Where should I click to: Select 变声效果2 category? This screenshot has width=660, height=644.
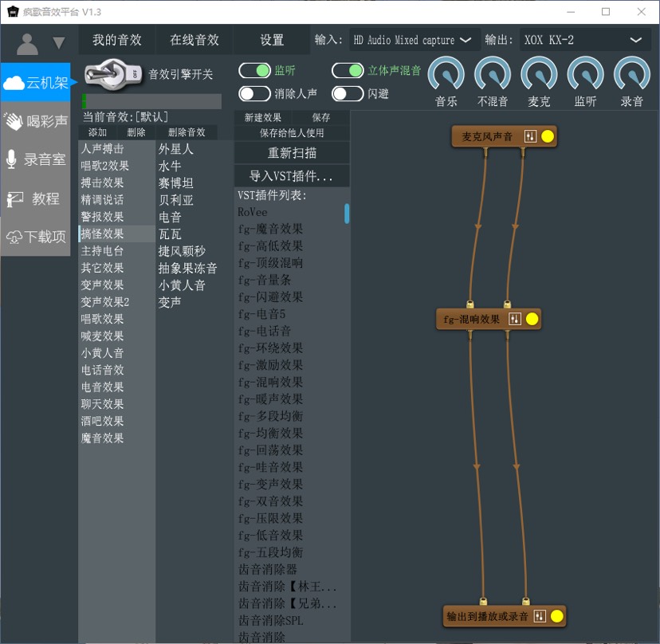click(x=116, y=302)
